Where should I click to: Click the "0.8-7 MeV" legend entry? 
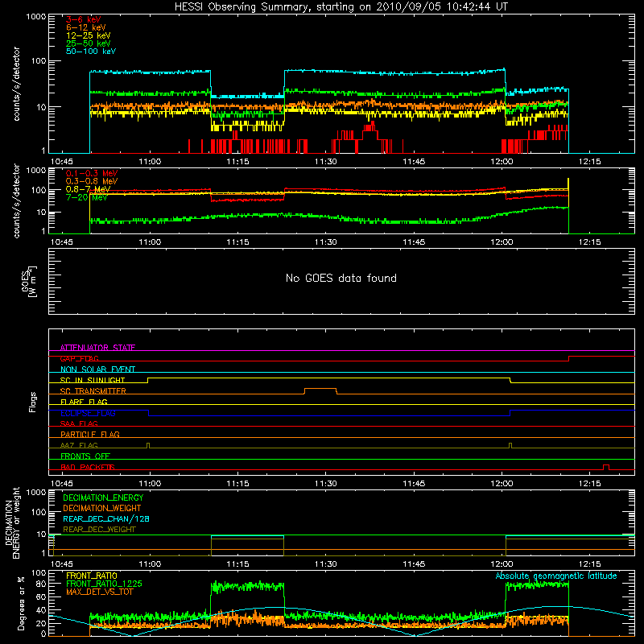click(x=88, y=189)
